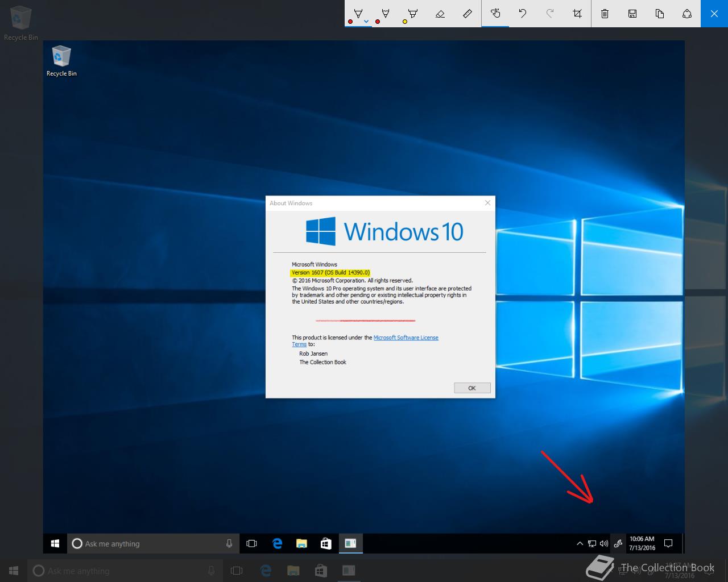
Task: Crop the sketch with the crop tool
Action: [x=577, y=13]
